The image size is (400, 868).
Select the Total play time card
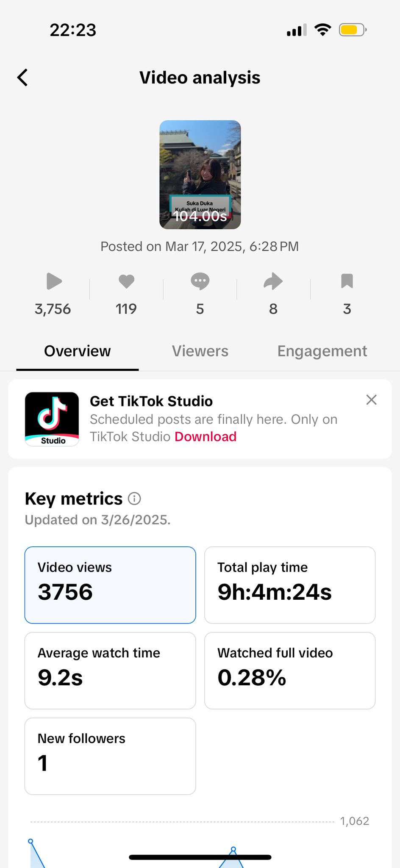pos(290,585)
